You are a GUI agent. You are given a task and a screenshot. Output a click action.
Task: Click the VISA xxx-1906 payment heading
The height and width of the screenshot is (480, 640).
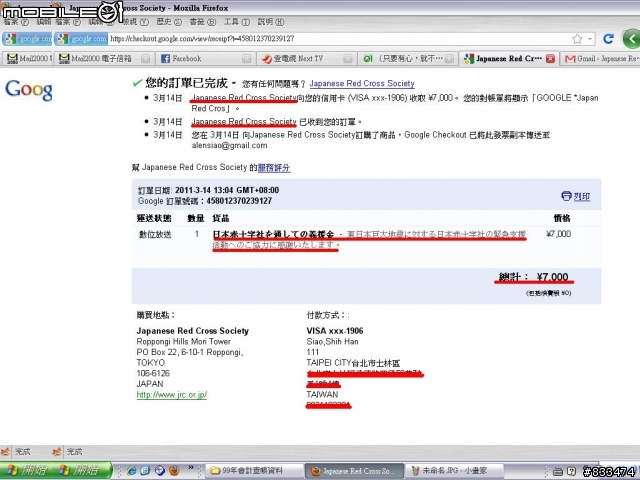pos(335,331)
